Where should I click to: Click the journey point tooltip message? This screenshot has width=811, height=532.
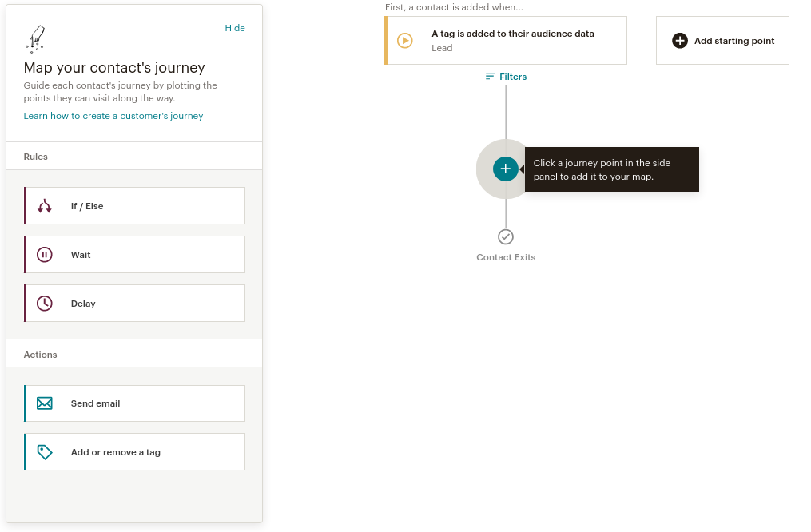(x=612, y=169)
